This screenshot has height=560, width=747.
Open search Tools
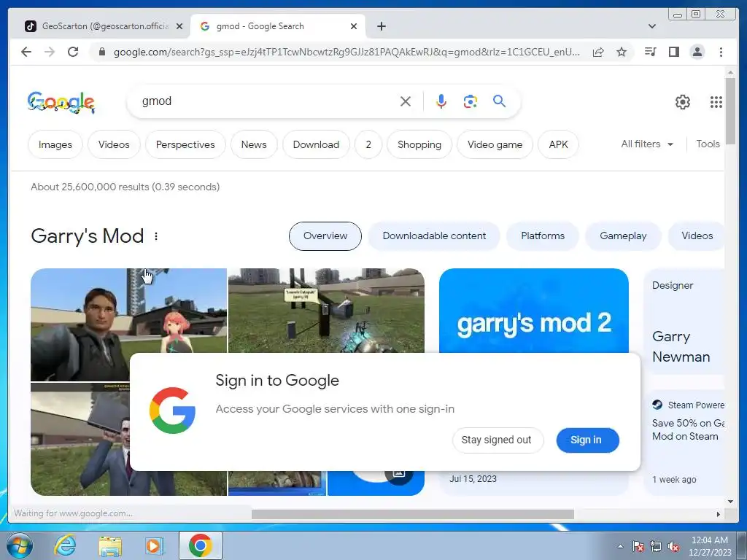point(708,144)
